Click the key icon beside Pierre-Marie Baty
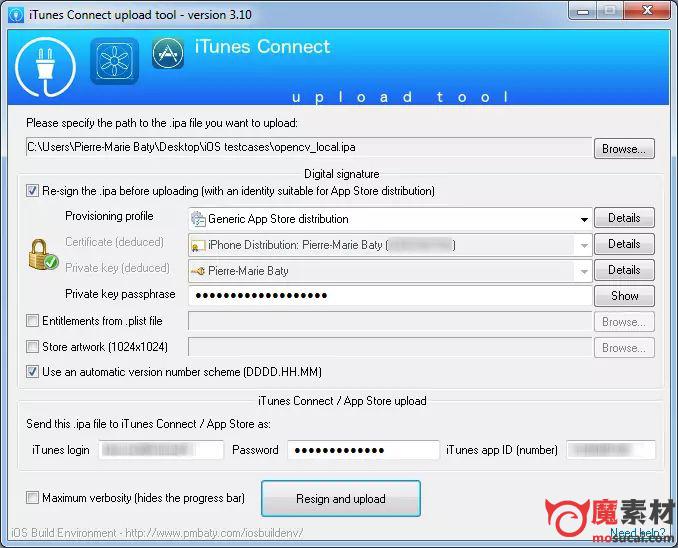This screenshot has height=548, width=678. 198,271
